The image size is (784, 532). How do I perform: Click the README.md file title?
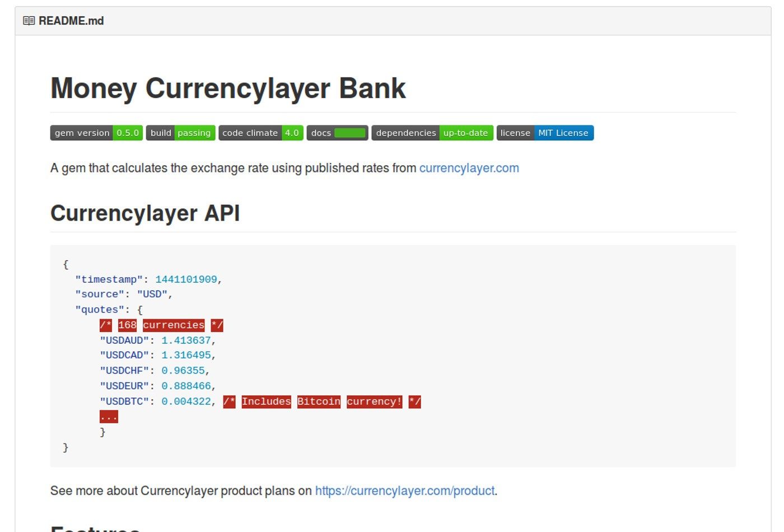pyautogui.click(x=71, y=21)
